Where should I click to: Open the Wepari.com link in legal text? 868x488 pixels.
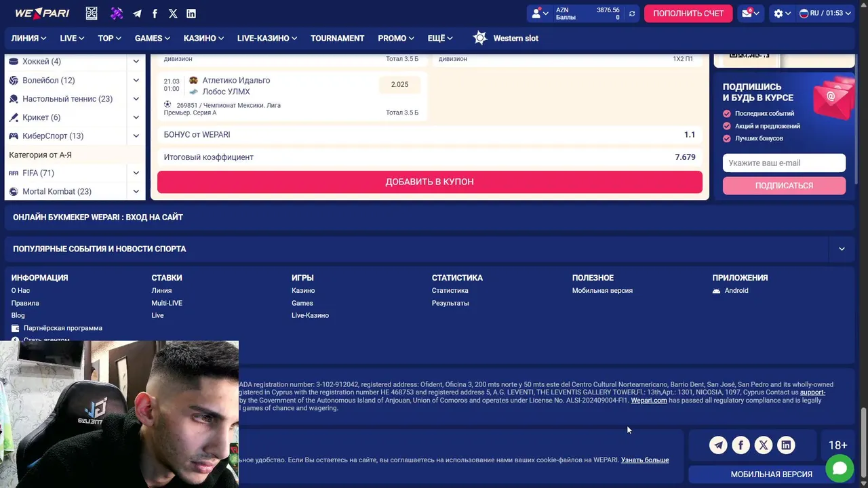click(649, 401)
